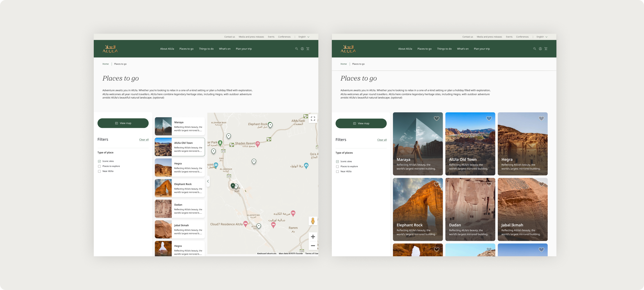This screenshot has height=290, width=644.
Task: Open English language dropdown on map view page
Action: click(304, 37)
